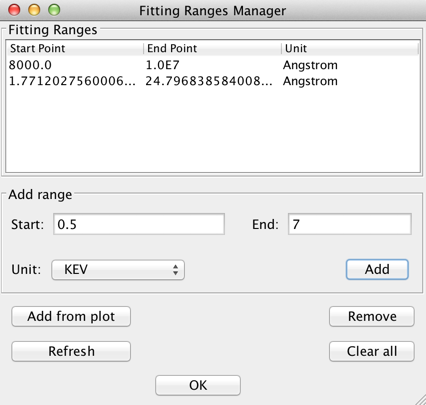Select start point 1.7712027560006...
This screenshot has height=405, width=426.
click(72, 81)
